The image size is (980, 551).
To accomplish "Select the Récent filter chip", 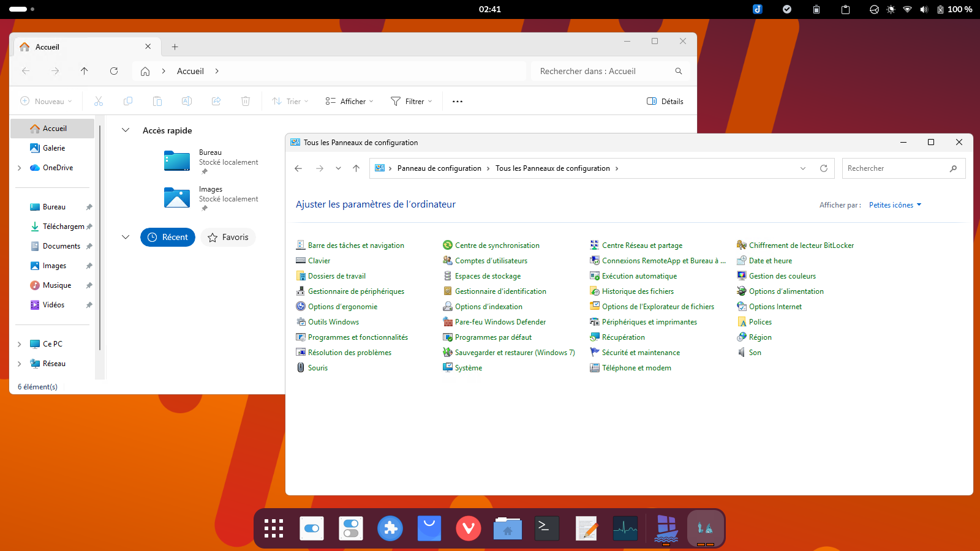I will (168, 238).
